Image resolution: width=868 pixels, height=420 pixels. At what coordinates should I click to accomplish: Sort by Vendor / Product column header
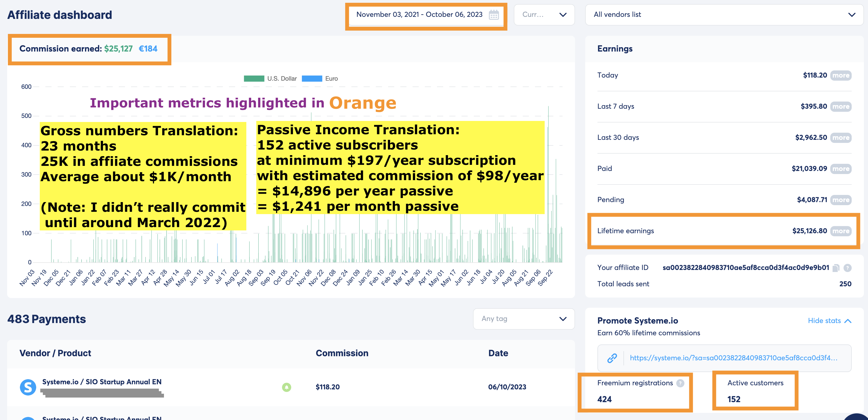point(55,353)
